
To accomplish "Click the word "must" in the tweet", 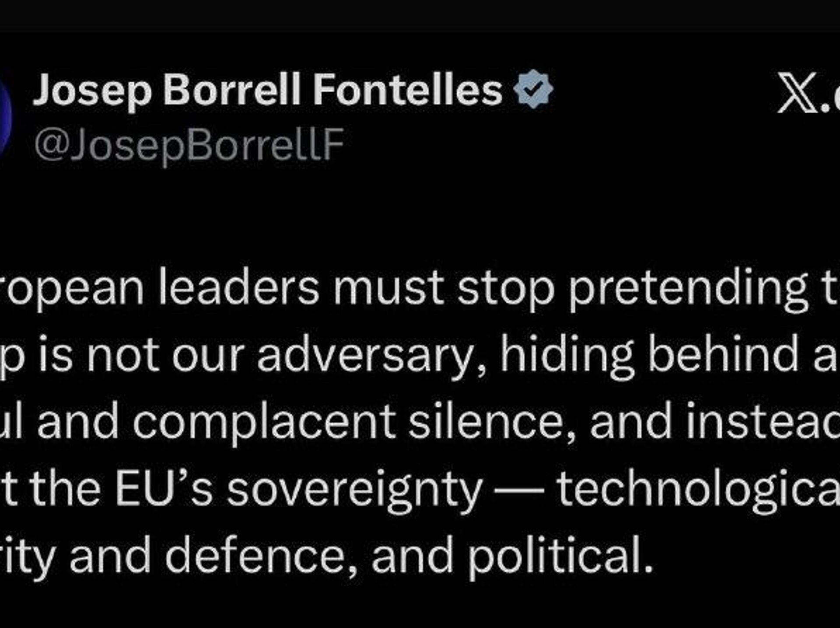I will coord(388,289).
